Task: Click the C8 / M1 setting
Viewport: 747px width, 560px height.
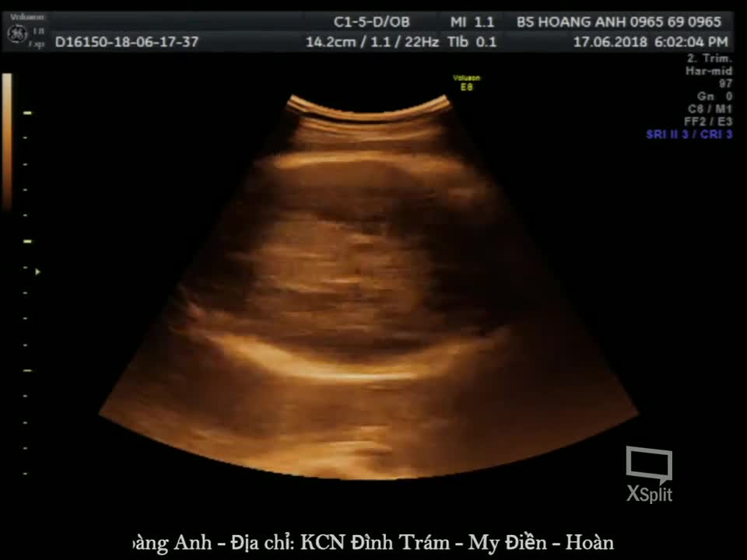Action: pyautogui.click(x=710, y=109)
